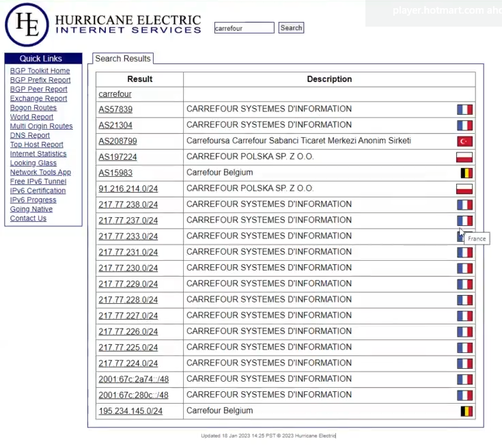502x448 pixels.
Task: Open the Bogon Routes link
Action: (x=33, y=108)
